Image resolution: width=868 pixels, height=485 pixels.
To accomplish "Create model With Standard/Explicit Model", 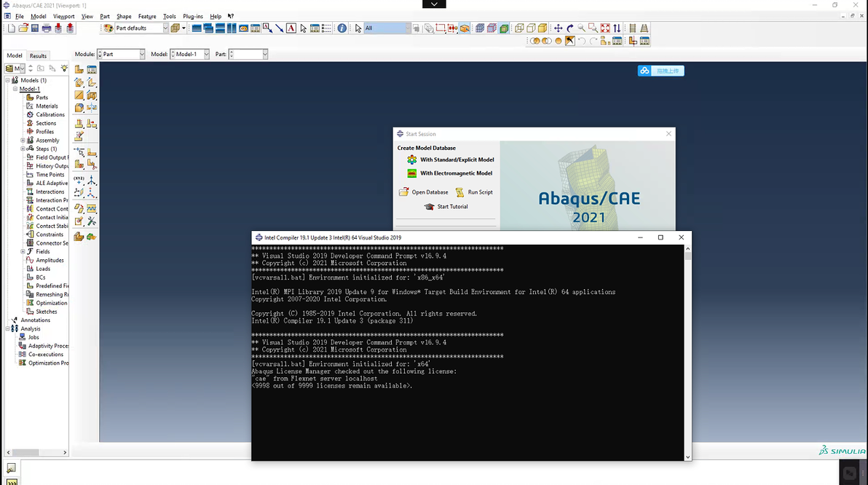I will pos(451,159).
